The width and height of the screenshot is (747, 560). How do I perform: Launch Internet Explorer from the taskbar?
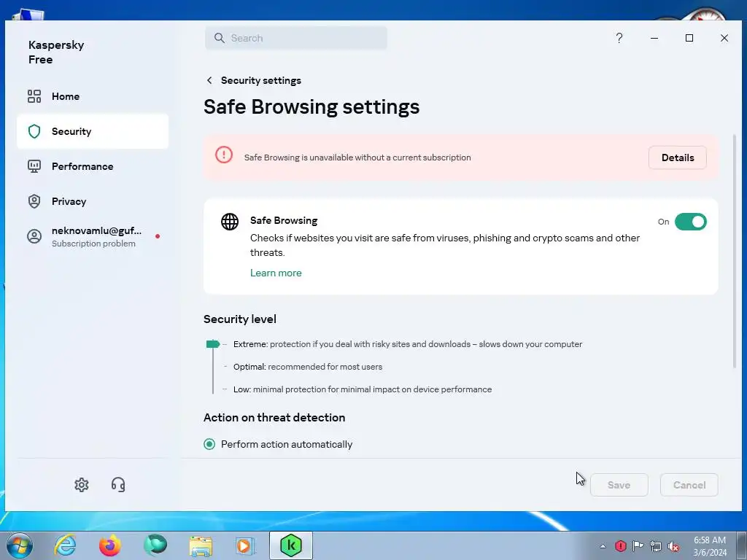tap(65, 545)
